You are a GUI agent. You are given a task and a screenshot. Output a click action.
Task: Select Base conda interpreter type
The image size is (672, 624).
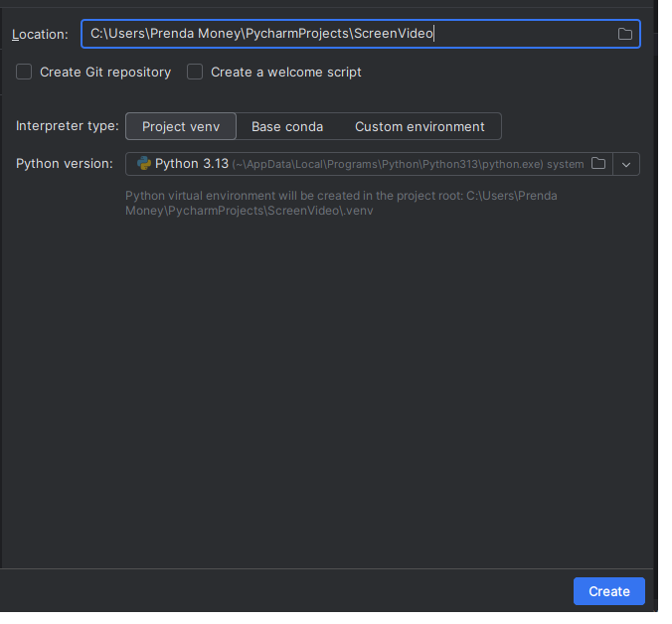(x=287, y=126)
